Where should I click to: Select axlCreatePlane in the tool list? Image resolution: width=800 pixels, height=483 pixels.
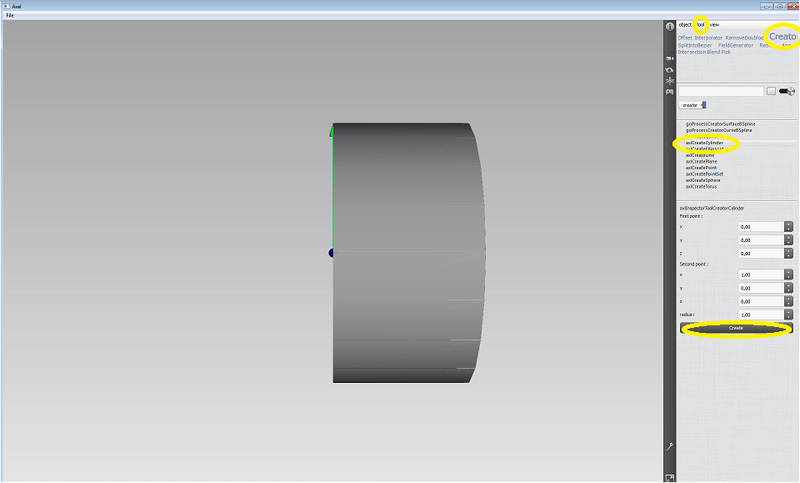coord(701,161)
